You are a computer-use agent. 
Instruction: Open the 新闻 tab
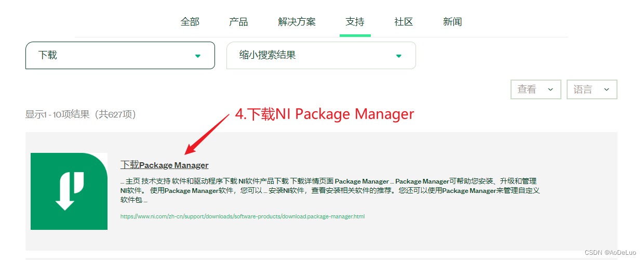(x=452, y=22)
